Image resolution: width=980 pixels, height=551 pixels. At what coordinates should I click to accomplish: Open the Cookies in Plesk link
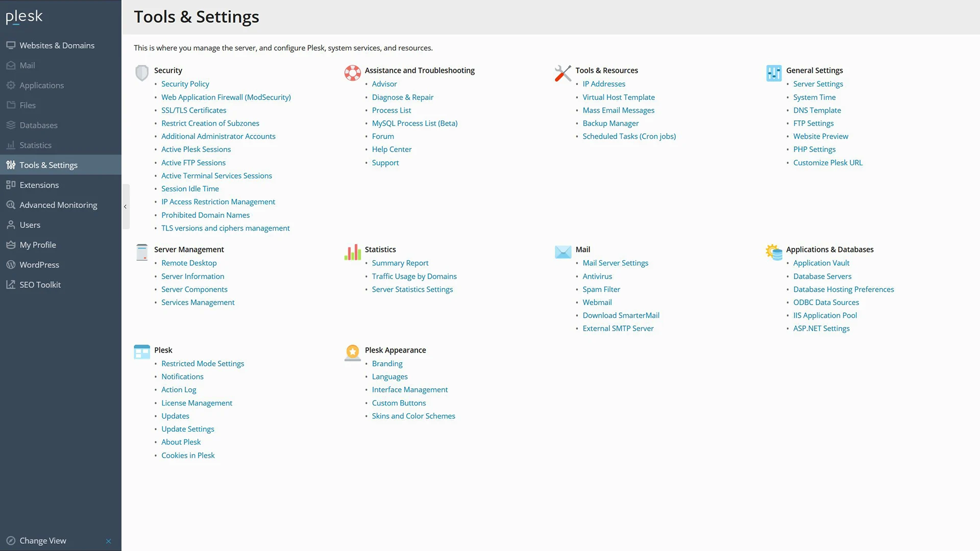(x=188, y=455)
